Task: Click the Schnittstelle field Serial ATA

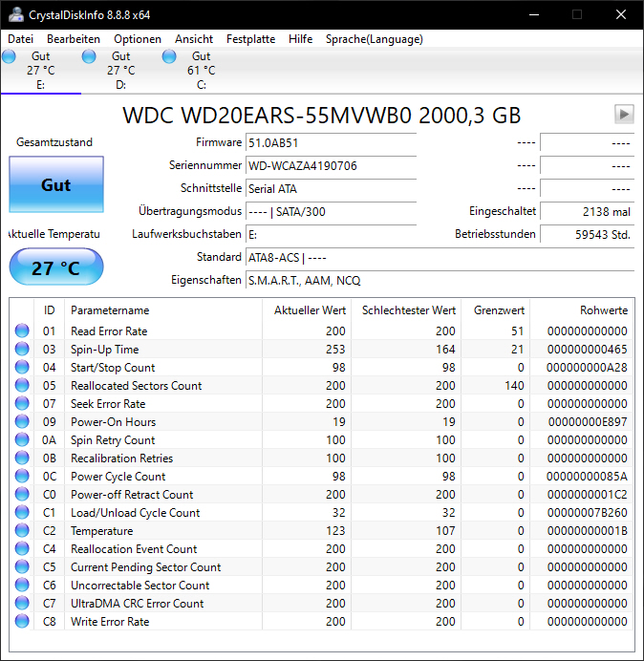Action: (x=331, y=188)
